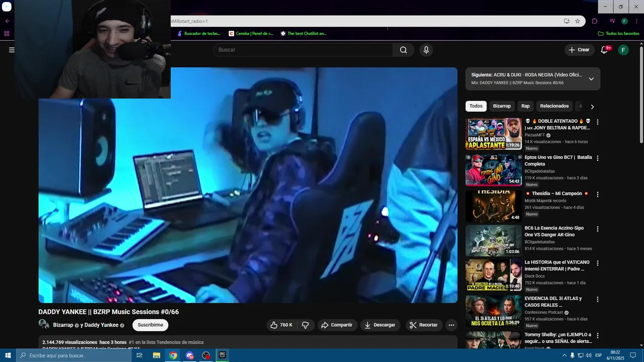Dislike the video with thumbs down
The height and width of the screenshot is (362, 644).
tap(305, 325)
